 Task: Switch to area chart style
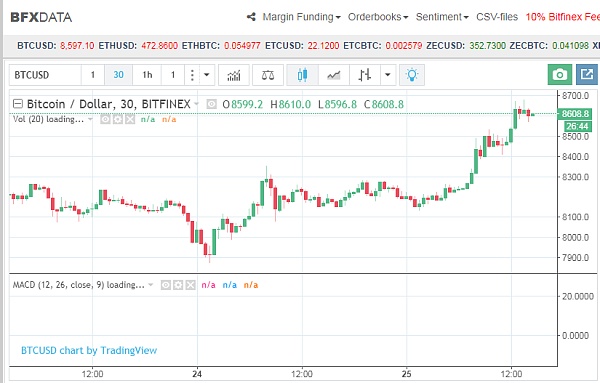334,75
